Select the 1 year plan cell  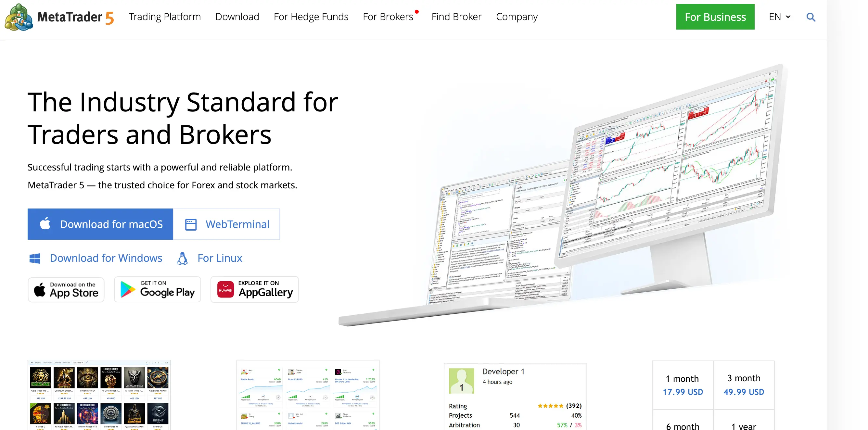point(744,420)
